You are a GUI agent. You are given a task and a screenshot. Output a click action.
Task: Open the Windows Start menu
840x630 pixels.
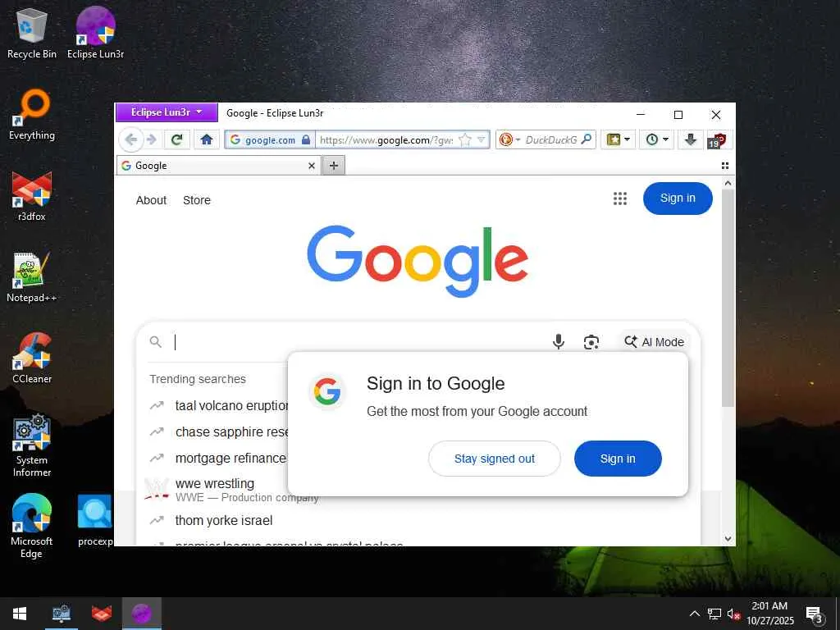[20, 614]
